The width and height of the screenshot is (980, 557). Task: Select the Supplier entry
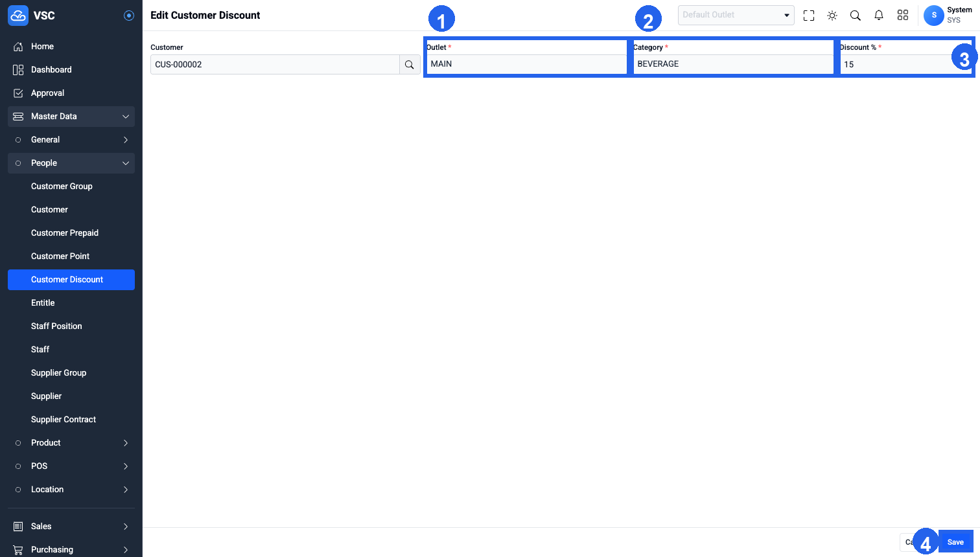point(71,396)
